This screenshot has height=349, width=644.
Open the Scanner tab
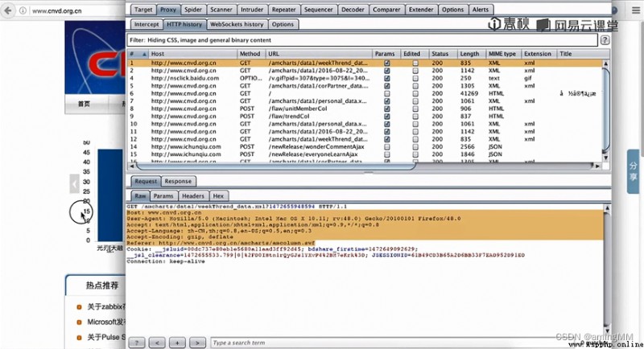[x=221, y=10]
